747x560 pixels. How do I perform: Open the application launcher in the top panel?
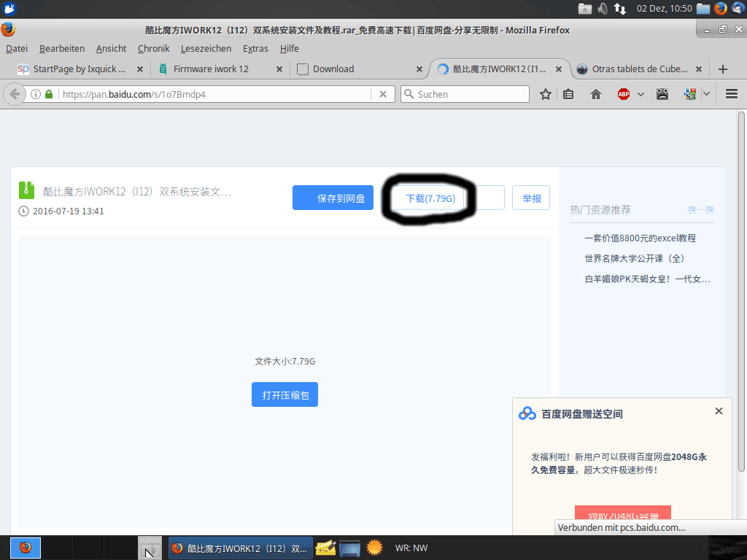9,9
